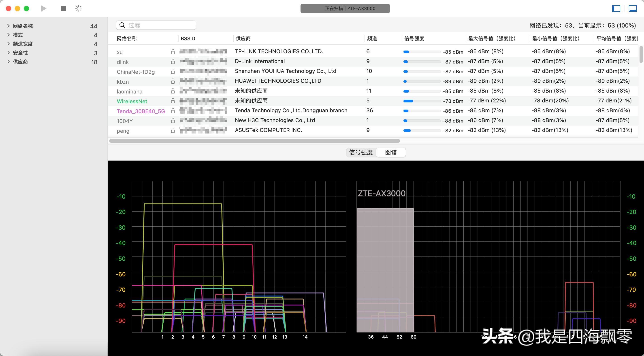Sort by 最大信号值 column header
The height and width of the screenshot is (356, 644).
(x=492, y=38)
